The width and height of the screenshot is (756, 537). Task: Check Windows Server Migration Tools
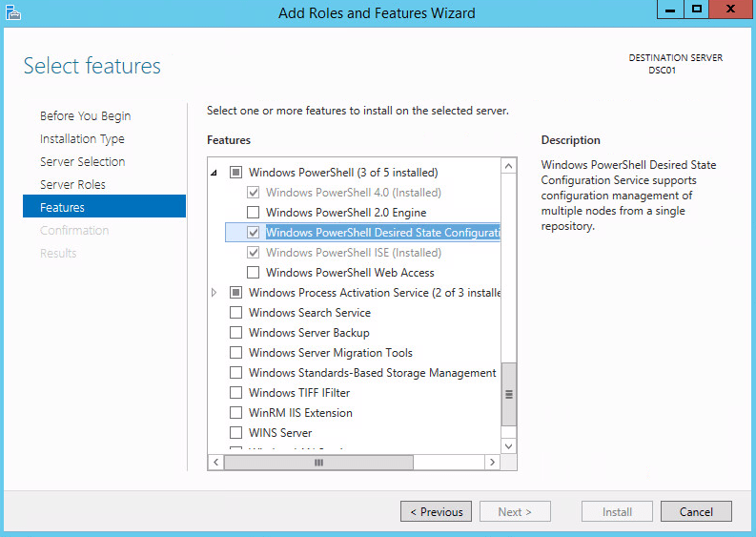pyautogui.click(x=235, y=353)
